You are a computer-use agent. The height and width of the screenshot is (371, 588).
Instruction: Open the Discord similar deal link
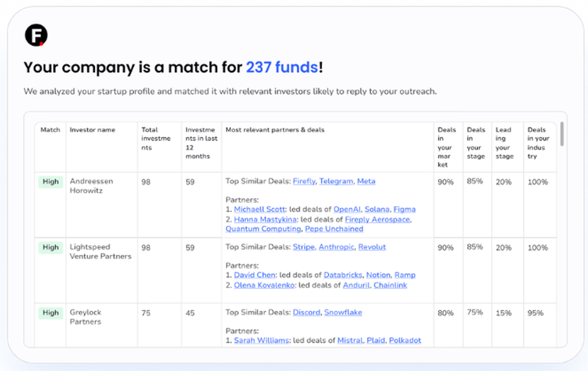pyautogui.click(x=306, y=312)
